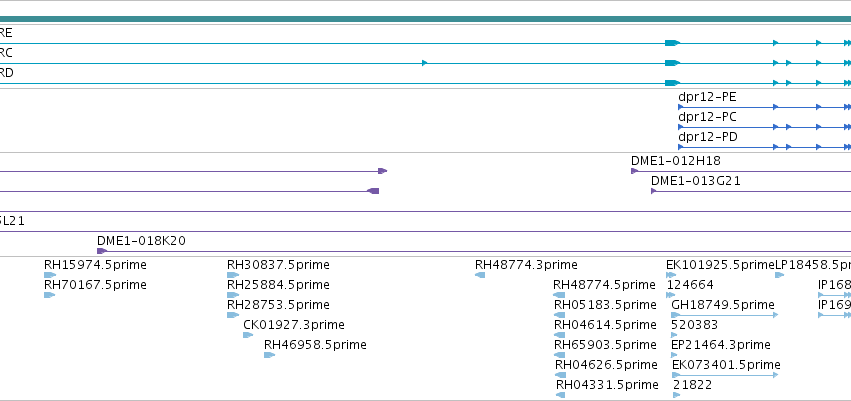Click the lone early exon arrow on RC transcript
This screenshot has height=401, width=851.
point(424,63)
